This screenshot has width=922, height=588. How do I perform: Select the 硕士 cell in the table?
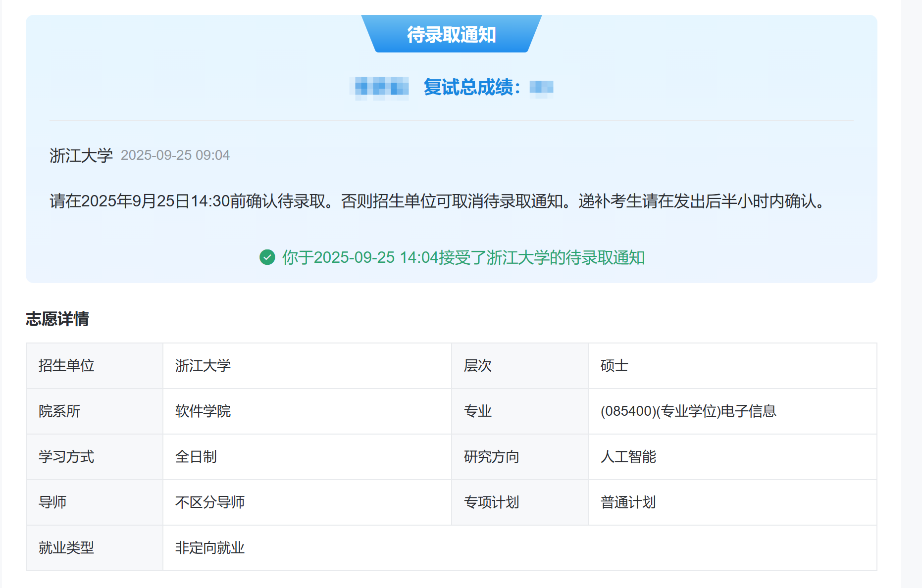614,366
